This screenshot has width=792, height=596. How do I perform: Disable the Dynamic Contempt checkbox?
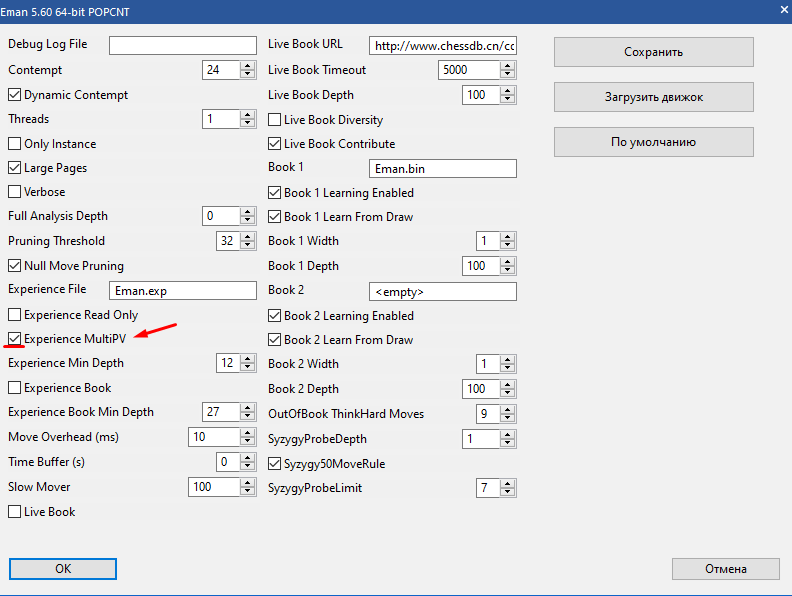(x=15, y=95)
